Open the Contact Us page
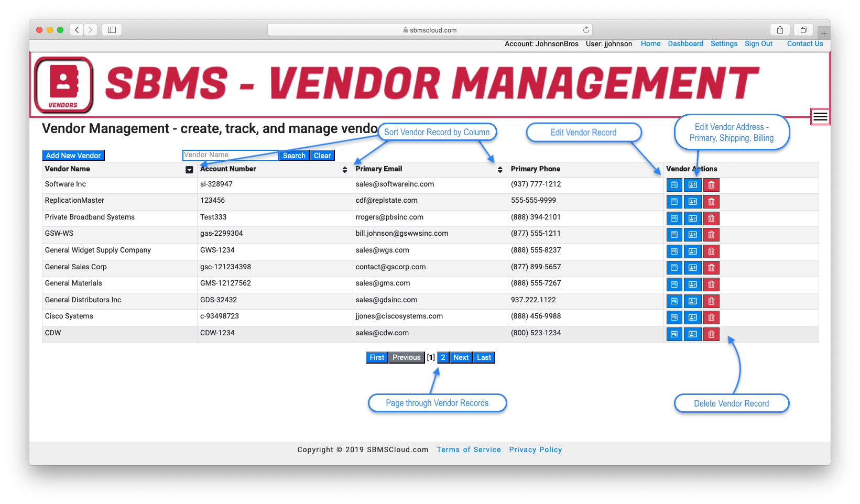 (x=804, y=44)
